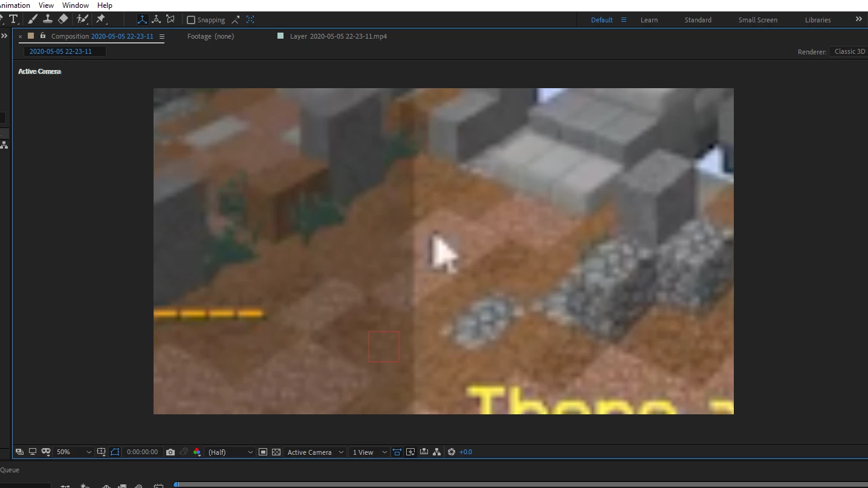Select the Eraser tool
The width and height of the screenshot is (868, 488).
coord(63,19)
